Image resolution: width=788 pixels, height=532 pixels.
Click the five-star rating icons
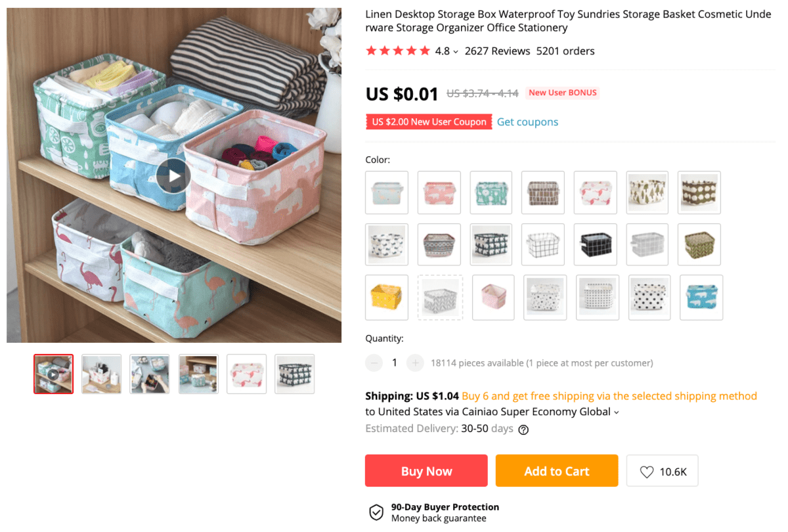point(398,51)
